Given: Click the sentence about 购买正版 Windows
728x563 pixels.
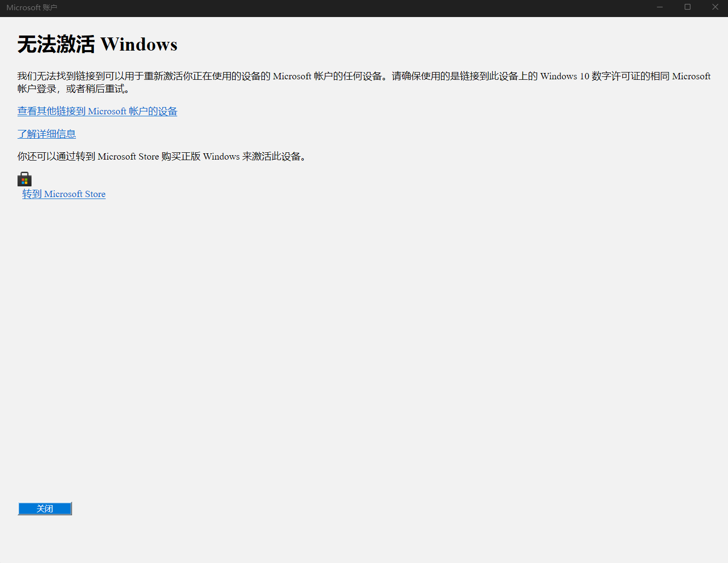Looking at the screenshot, I should tap(162, 156).
